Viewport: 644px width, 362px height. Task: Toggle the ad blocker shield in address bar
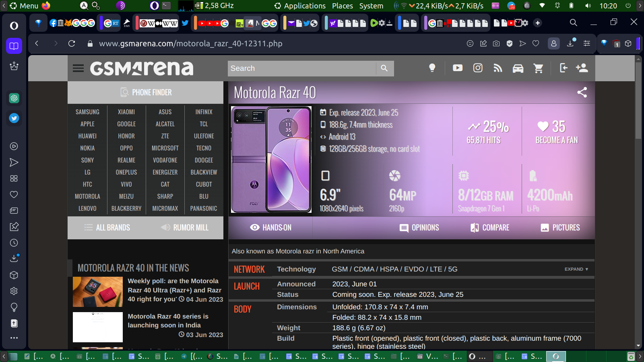(510, 43)
